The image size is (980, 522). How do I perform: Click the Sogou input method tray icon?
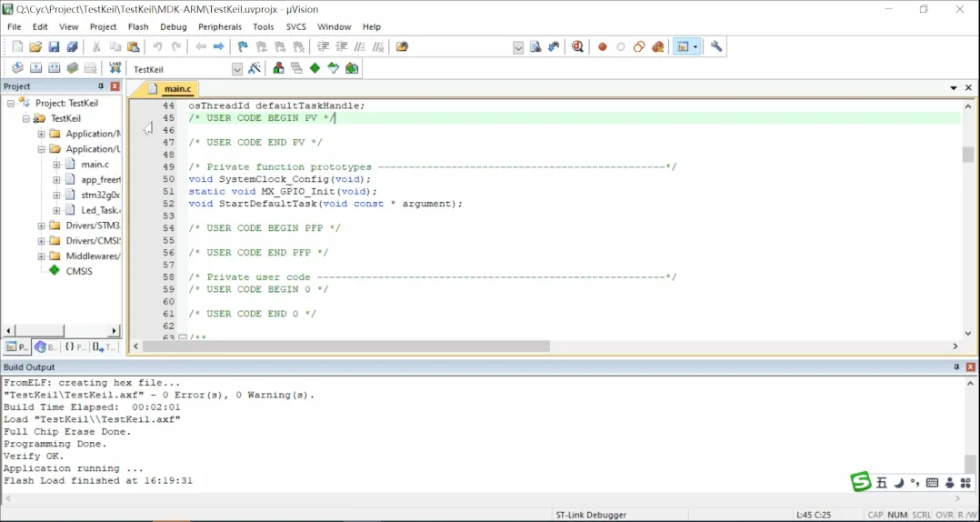point(861,481)
